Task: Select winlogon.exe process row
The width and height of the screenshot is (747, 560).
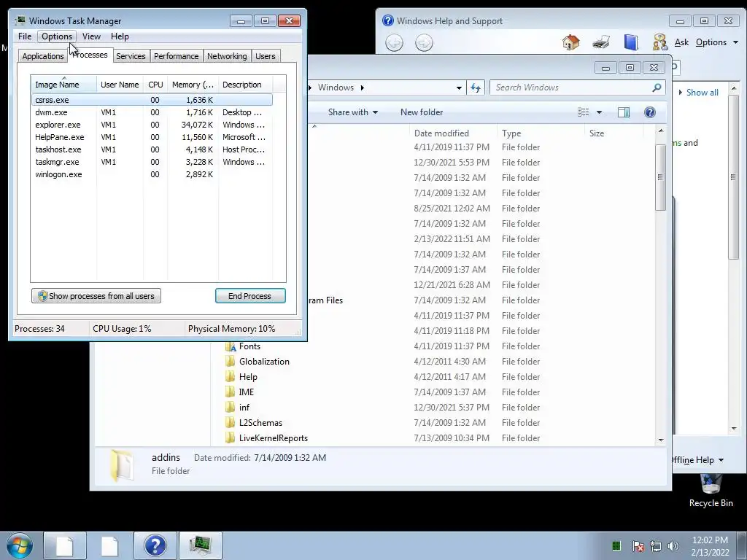Action: pyautogui.click(x=152, y=174)
